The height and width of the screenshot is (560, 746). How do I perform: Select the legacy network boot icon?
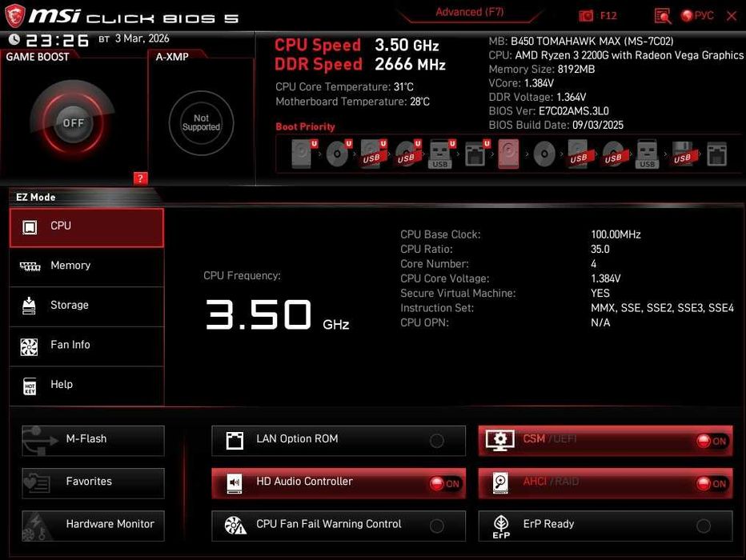click(x=716, y=154)
